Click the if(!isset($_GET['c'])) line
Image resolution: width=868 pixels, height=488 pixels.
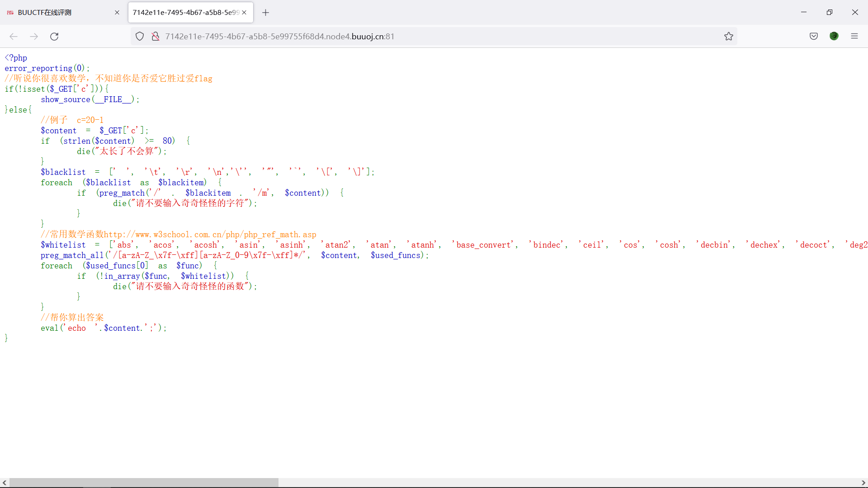pos(57,89)
